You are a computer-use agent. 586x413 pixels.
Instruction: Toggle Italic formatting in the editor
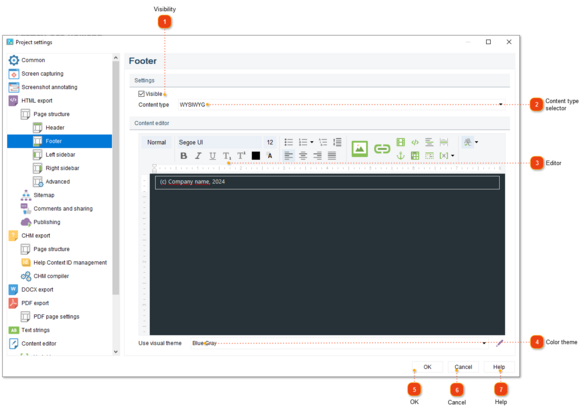[x=198, y=156]
